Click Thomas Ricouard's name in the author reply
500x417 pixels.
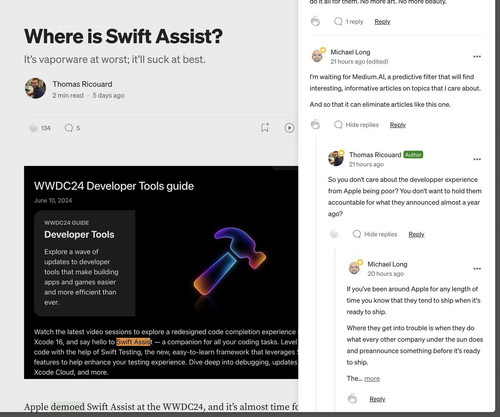click(x=375, y=155)
